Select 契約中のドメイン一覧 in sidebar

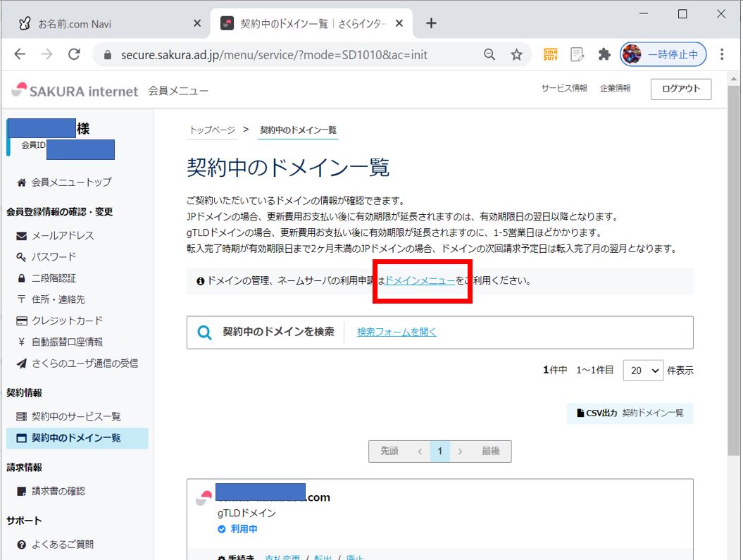[x=77, y=437]
